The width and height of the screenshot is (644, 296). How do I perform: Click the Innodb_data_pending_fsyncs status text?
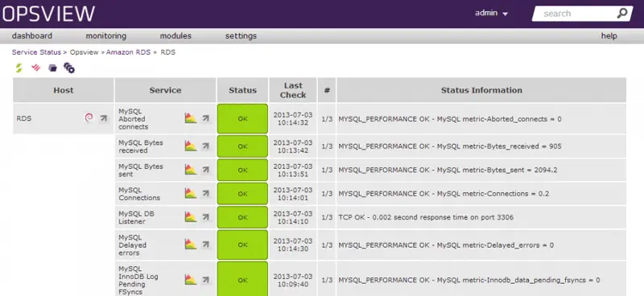[x=469, y=280]
